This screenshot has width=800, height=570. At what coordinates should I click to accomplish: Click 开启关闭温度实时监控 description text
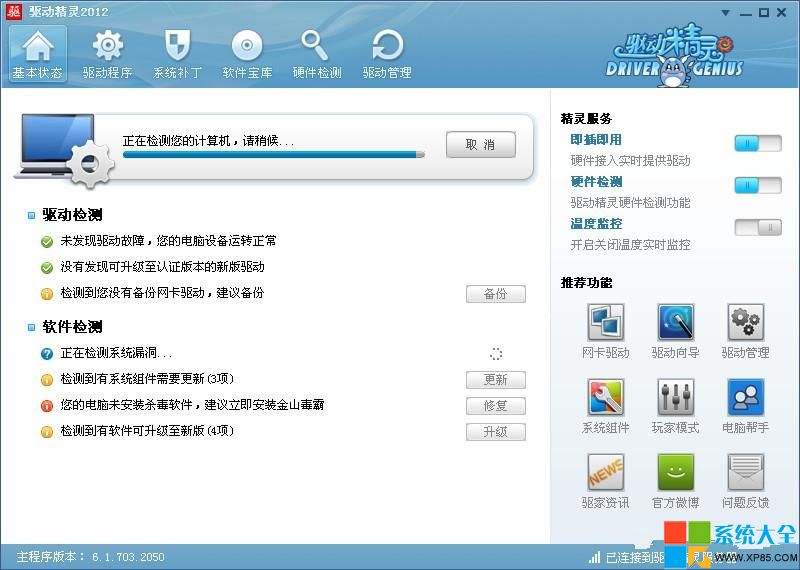(x=630, y=244)
